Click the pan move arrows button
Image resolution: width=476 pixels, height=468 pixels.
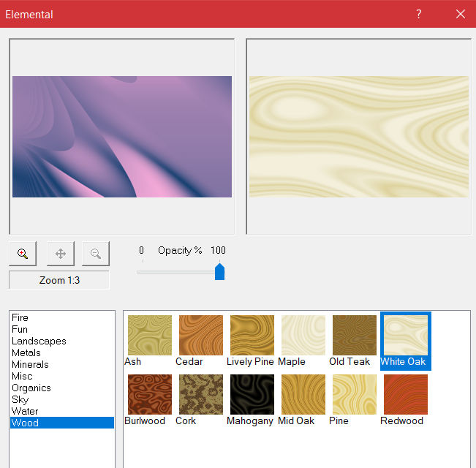click(61, 254)
